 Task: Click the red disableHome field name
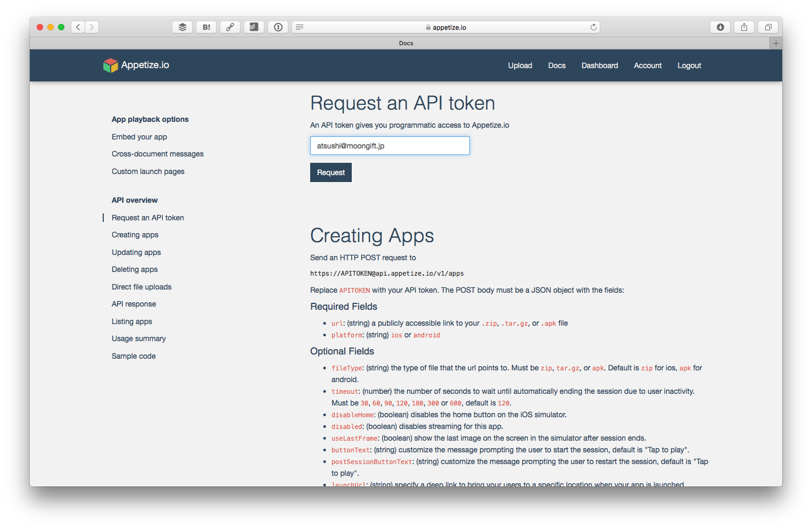point(352,415)
